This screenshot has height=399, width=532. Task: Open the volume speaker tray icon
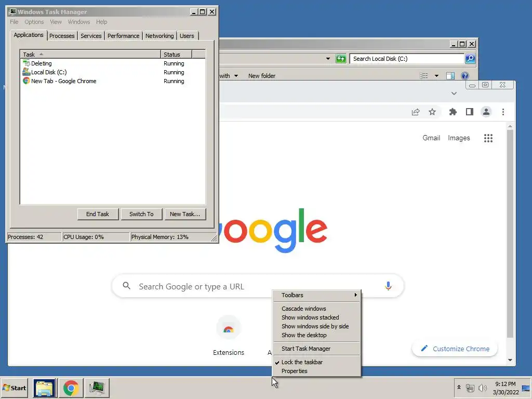click(482, 388)
